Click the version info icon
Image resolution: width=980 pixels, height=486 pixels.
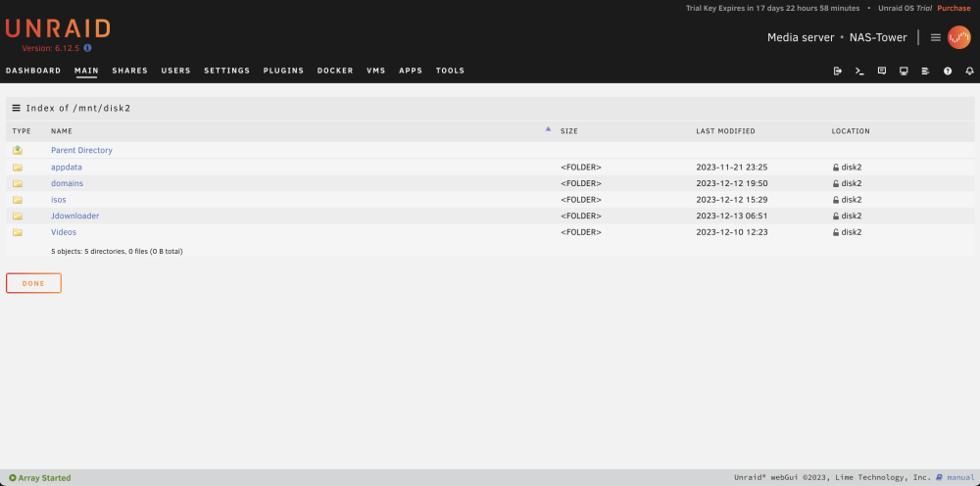[87, 47]
